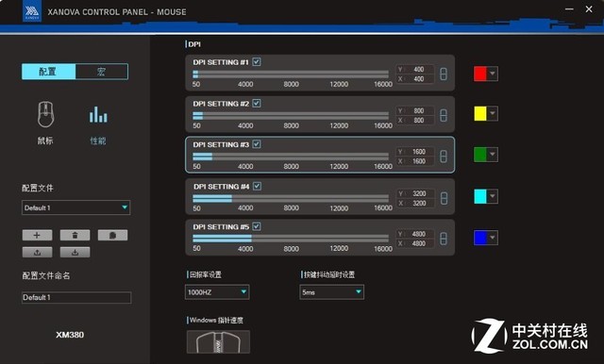Open the performance (性能) bar-chart icon

(x=98, y=115)
